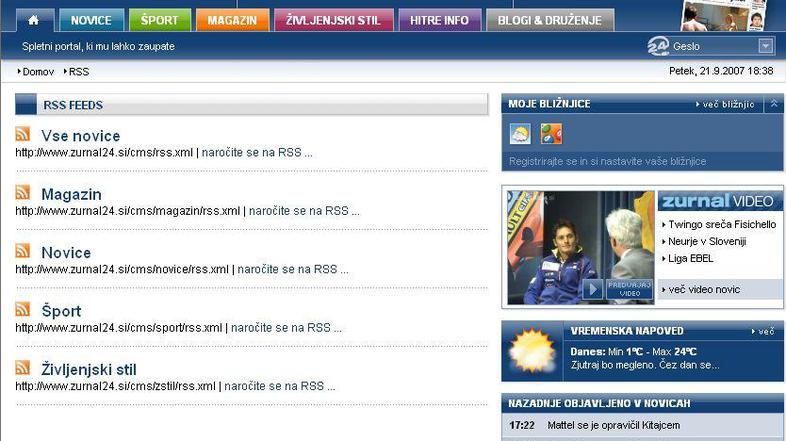Viewport: 786px width, 441px height.
Task: Click the newspaper thumbnail at top right
Action: pos(724,15)
